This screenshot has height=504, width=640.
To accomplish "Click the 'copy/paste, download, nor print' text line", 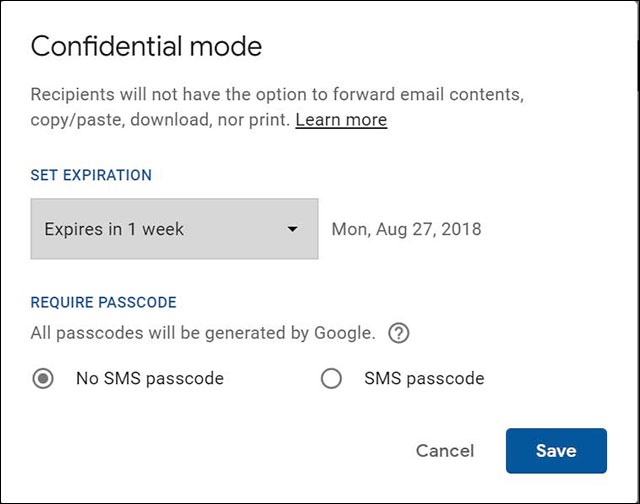I will pos(160,120).
